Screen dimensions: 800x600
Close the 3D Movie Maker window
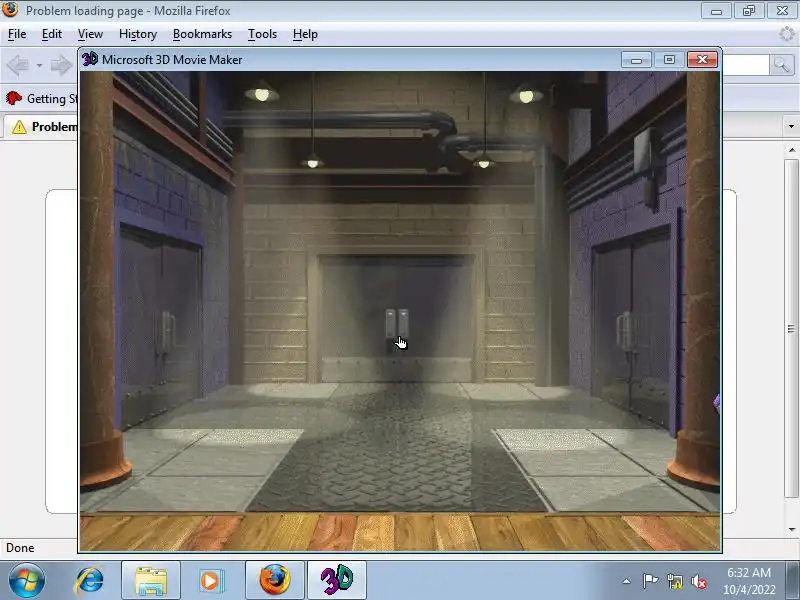point(702,60)
